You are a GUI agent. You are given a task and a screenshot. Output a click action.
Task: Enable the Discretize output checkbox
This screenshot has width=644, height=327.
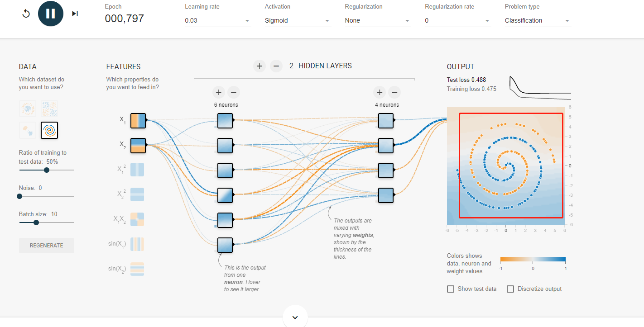(511, 289)
